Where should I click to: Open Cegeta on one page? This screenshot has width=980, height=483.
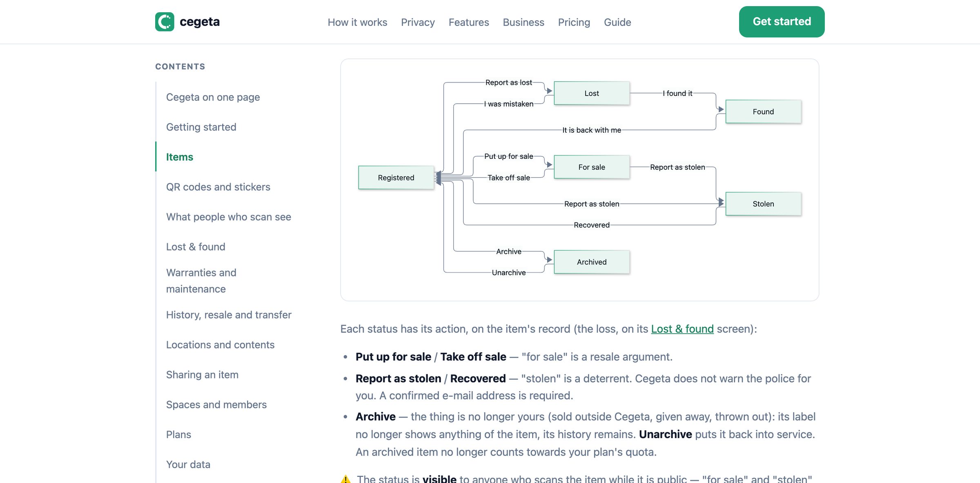click(x=213, y=97)
